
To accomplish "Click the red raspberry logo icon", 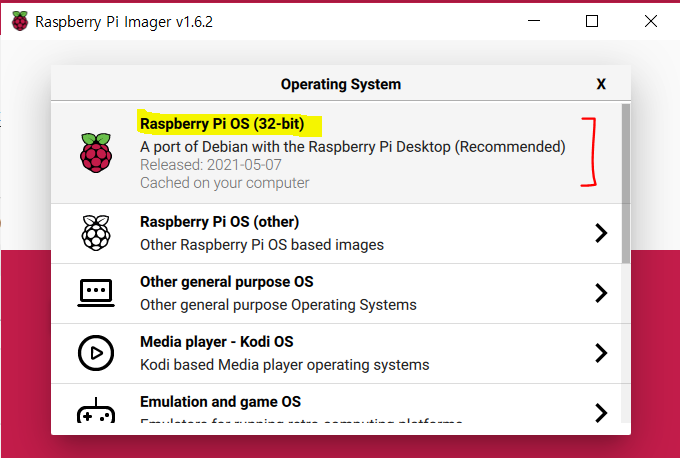I will [96, 153].
